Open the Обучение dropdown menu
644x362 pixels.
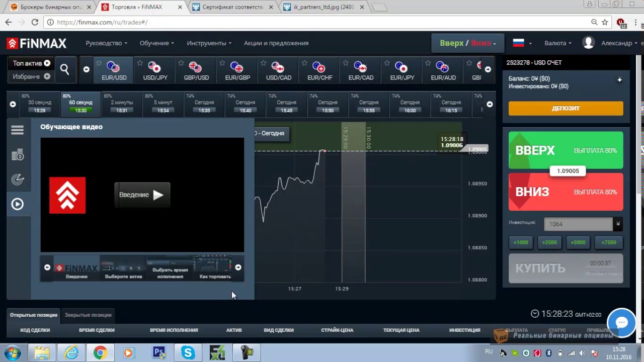(x=156, y=43)
